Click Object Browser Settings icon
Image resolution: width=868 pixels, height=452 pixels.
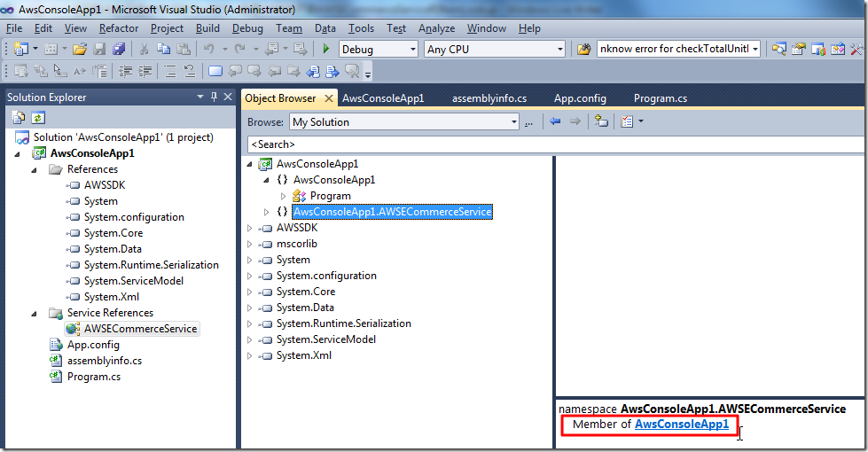pos(627,121)
